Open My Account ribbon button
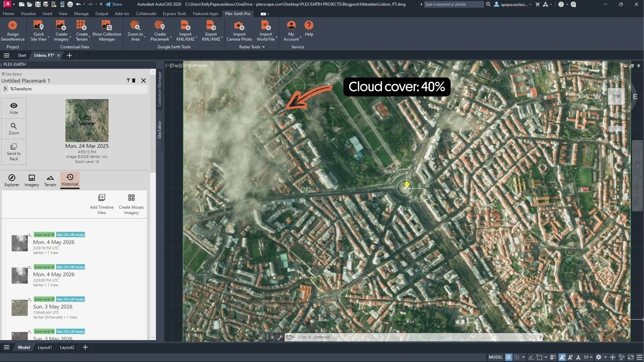 pyautogui.click(x=291, y=31)
